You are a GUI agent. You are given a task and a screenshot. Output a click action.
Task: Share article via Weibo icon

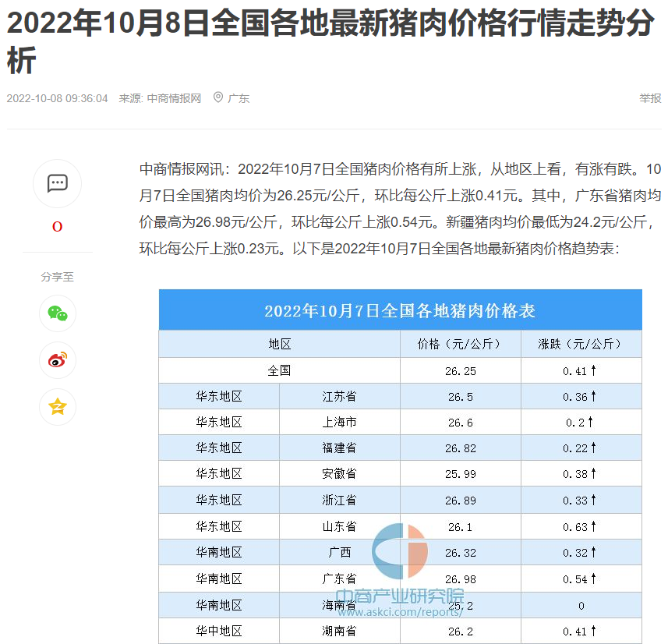point(57,360)
